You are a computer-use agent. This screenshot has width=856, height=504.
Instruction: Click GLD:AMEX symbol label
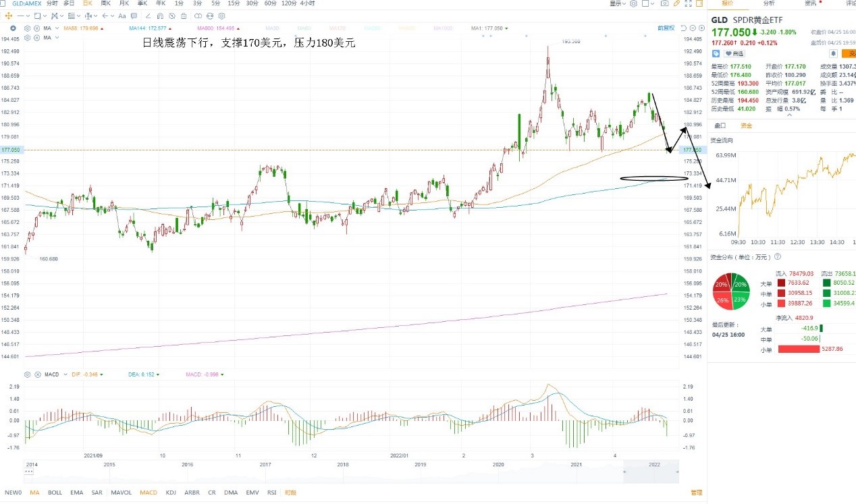(27, 3)
